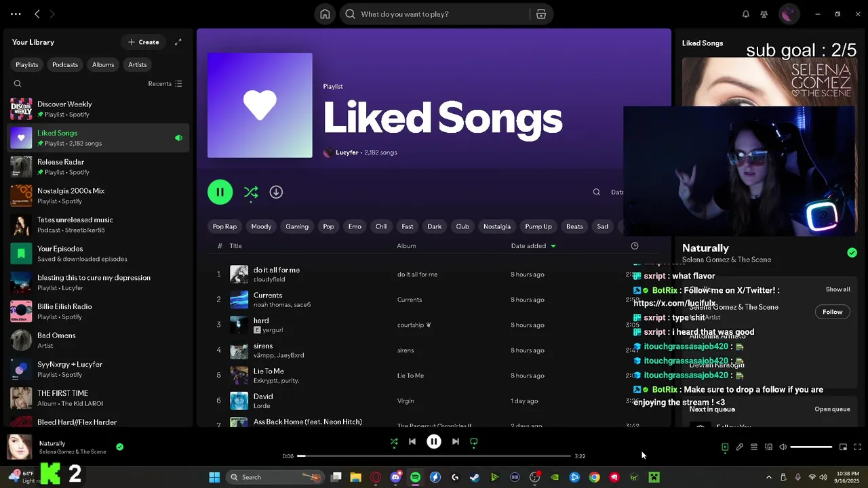Filter library by Podcasts
The height and width of the screenshot is (488, 868).
65,65
